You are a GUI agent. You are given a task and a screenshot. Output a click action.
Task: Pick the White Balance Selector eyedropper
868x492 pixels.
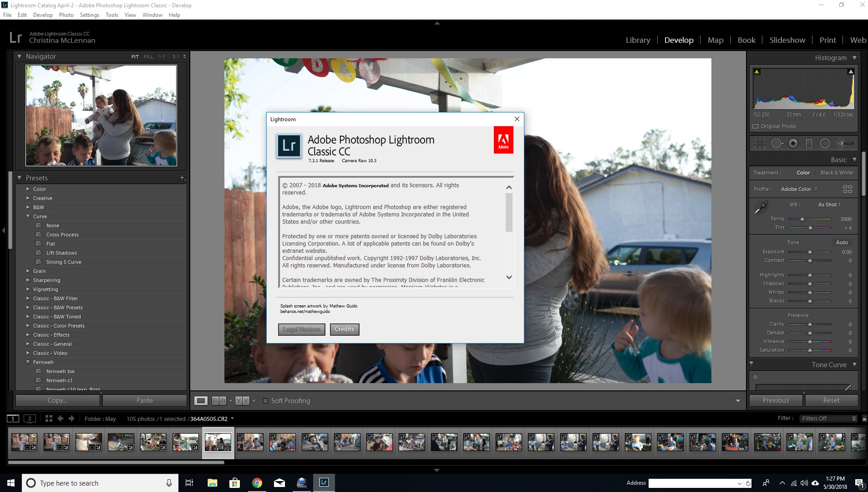coord(761,208)
